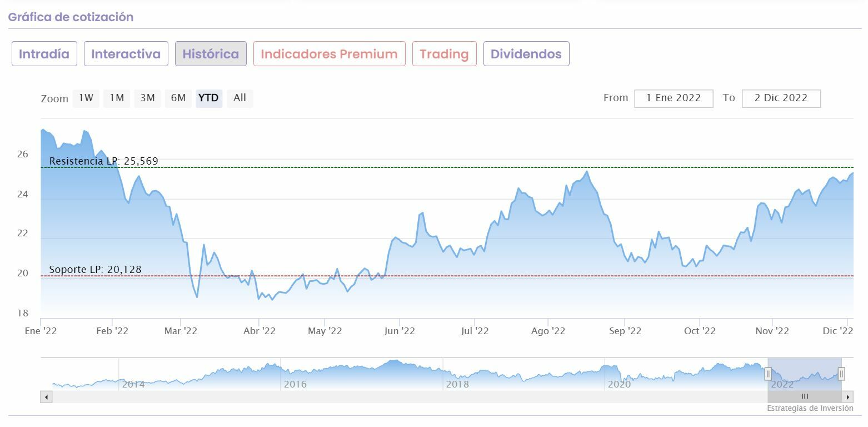Select the Histórica tab
The image size is (868, 427).
tap(211, 54)
